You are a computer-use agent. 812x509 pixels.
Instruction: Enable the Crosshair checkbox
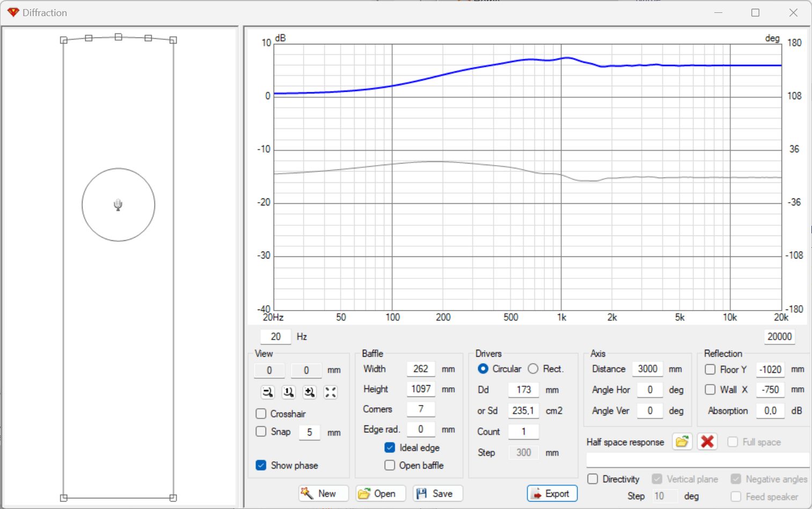click(261, 414)
